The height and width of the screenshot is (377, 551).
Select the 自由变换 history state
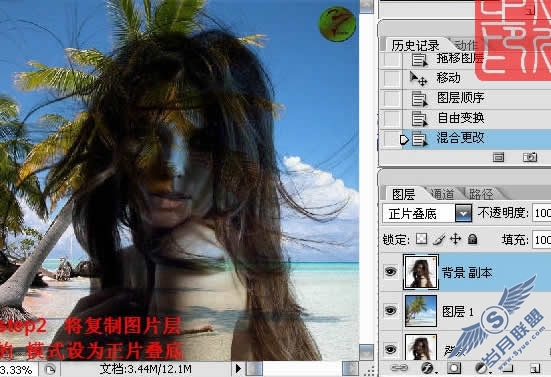tap(477, 118)
